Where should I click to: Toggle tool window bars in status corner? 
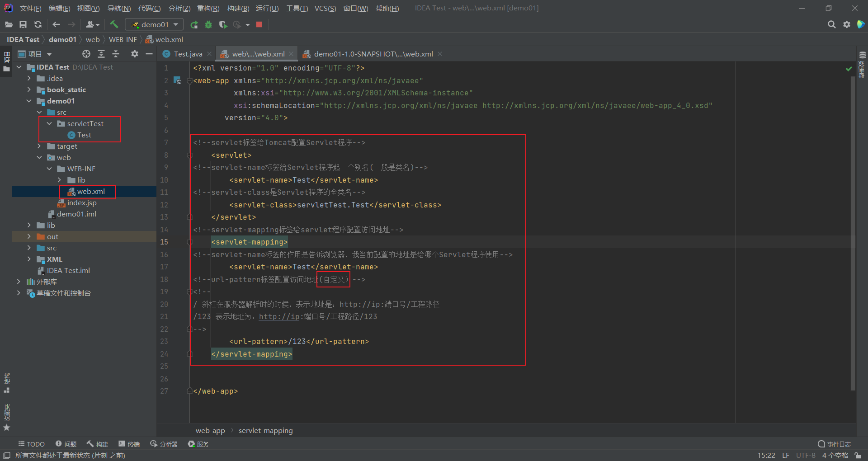tap(7, 456)
